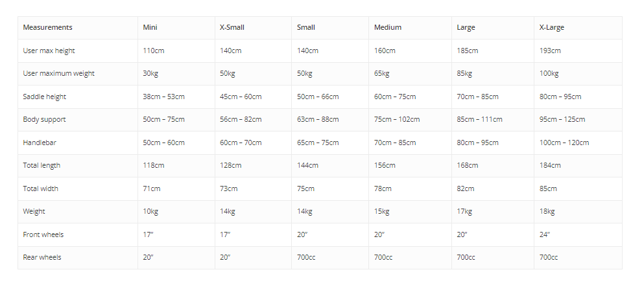This screenshot has width=644, height=285.
Task: Select the User maximum weight row label
Action: [59, 73]
